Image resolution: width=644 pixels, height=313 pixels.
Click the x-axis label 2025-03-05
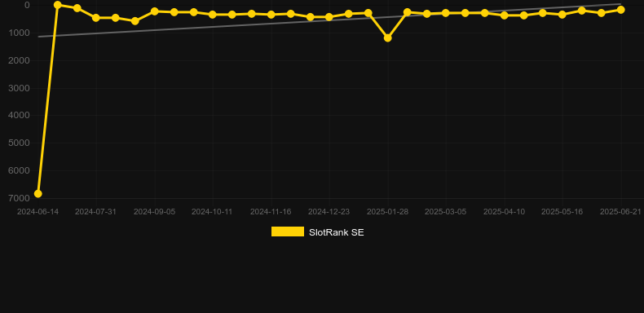446,212
